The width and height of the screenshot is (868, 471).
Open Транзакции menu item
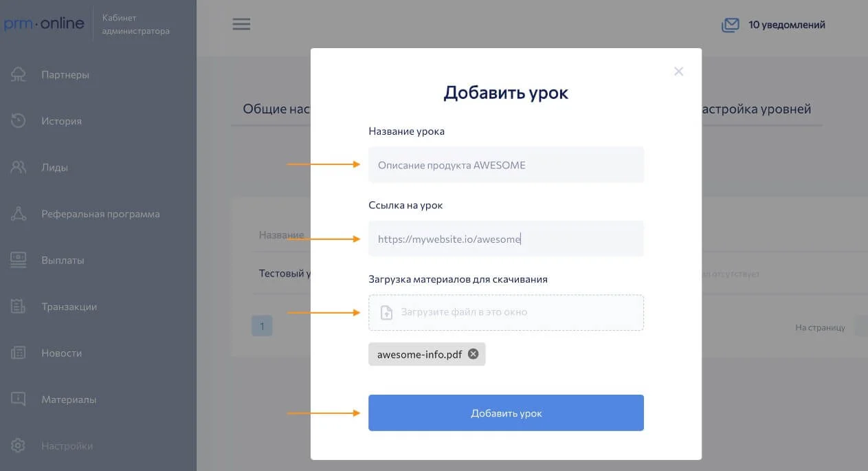(69, 307)
